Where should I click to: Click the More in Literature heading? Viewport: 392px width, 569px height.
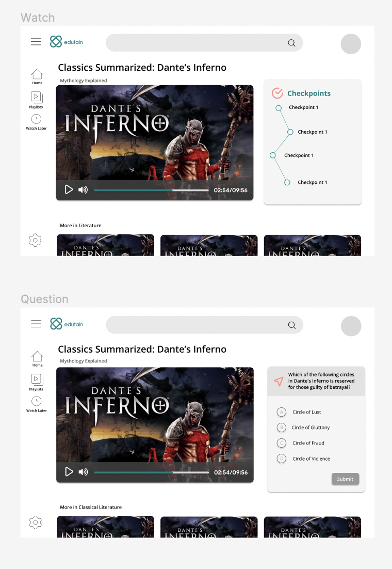click(x=80, y=225)
